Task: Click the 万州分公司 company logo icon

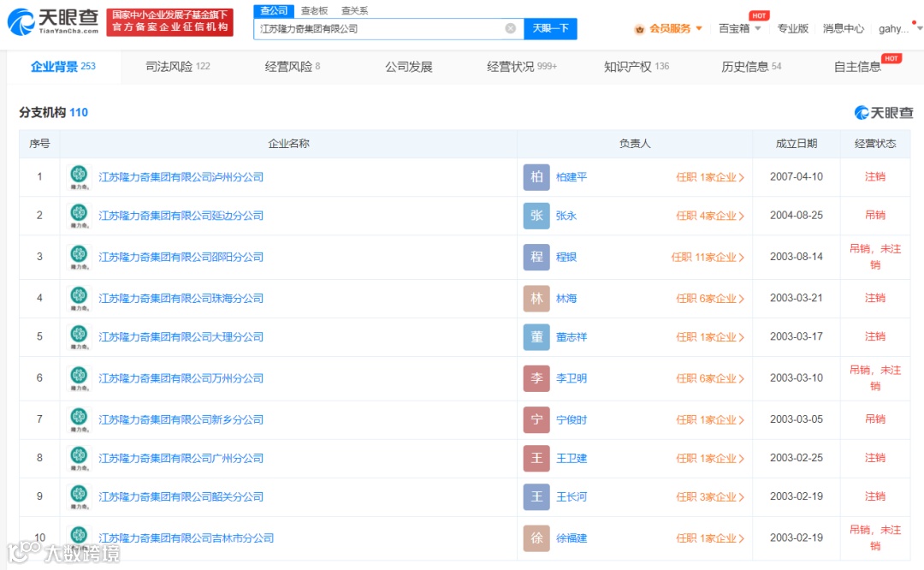Action: [79, 377]
